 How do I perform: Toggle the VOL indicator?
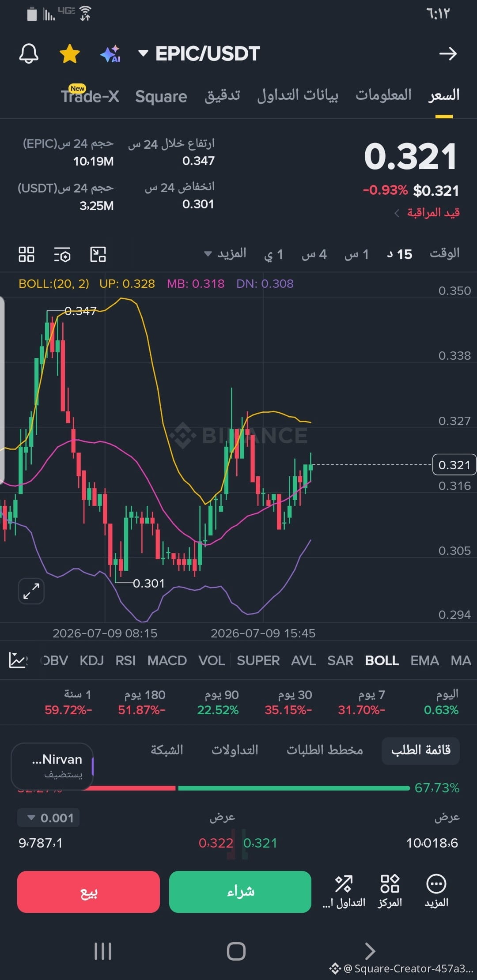point(212,660)
